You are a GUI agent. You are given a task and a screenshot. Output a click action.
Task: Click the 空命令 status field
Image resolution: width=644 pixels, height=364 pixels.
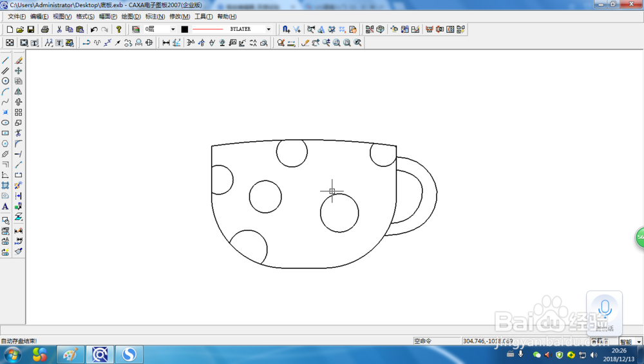pyautogui.click(x=437, y=341)
